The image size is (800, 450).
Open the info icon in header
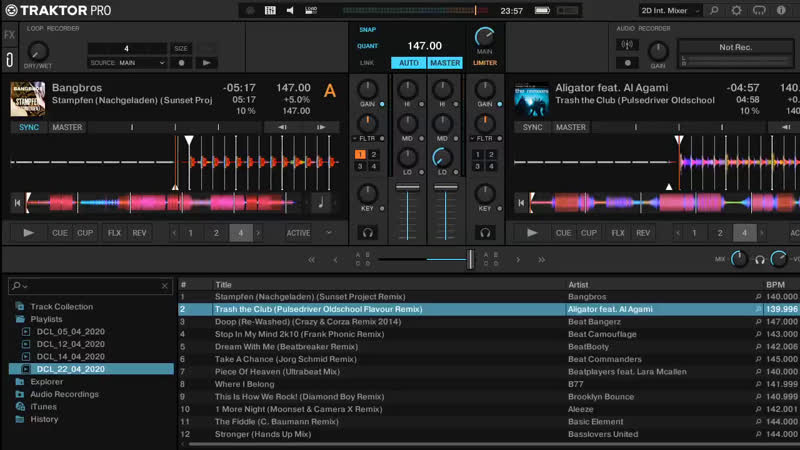[781, 10]
